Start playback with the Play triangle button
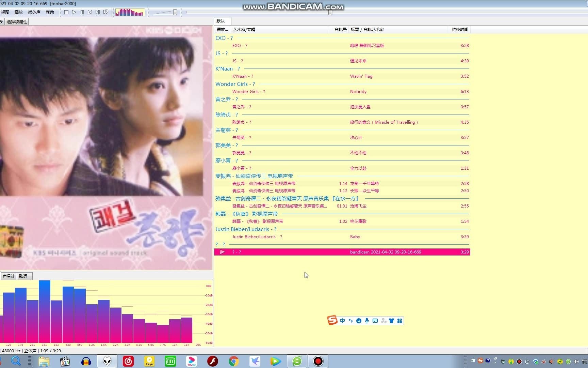This screenshot has height=368, width=588. click(x=74, y=12)
